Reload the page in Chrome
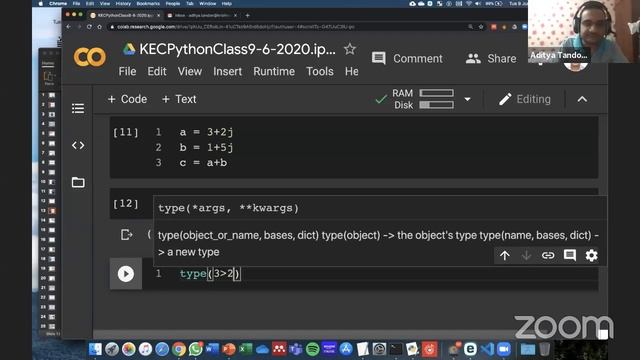The height and width of the screenshot is (360, 640). coord(89,27)
